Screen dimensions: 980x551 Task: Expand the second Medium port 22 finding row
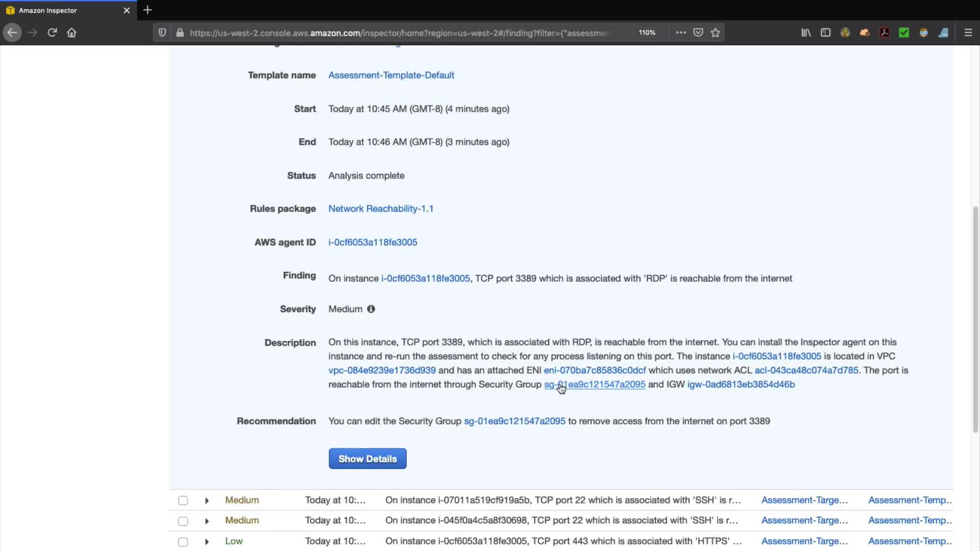click(207, 521)
